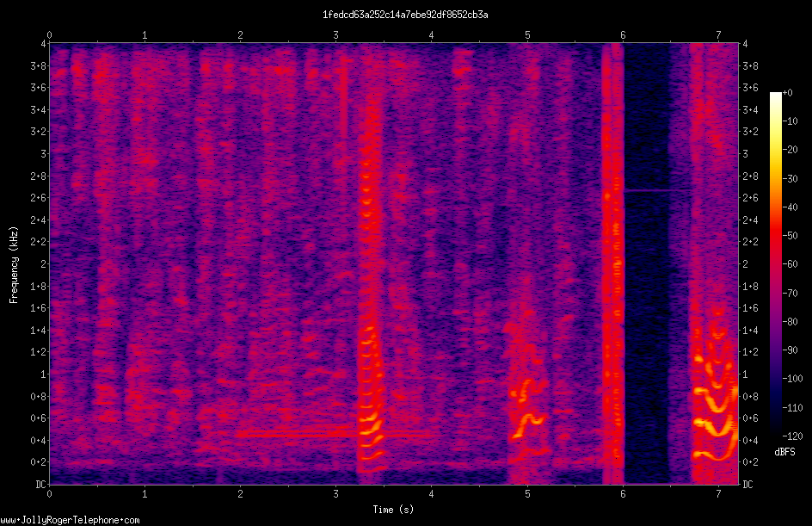Click DC on the left frequency axis
Image resolution: width=812 pixels, height=526 pixels.
40,484
